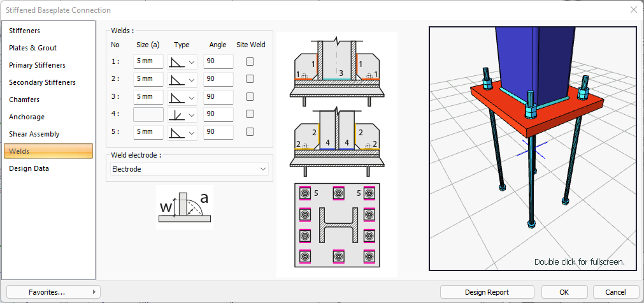The width and height of the screenshot is (644, 303).
Task: Open weld type icon dropdown for weld 1
Action: point(183,62)
